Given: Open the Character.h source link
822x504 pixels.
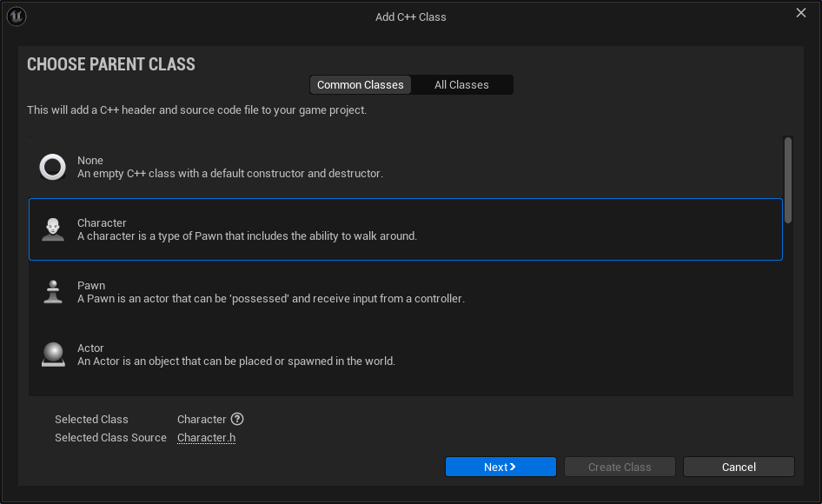Looking at the screenshot, I should 206,438.
